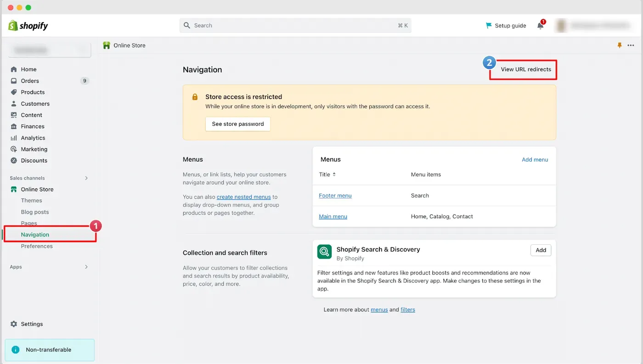The height and width of the screenshot is (364, 643).
Task: Click the Customers person icon
Action: pos(14,104)
